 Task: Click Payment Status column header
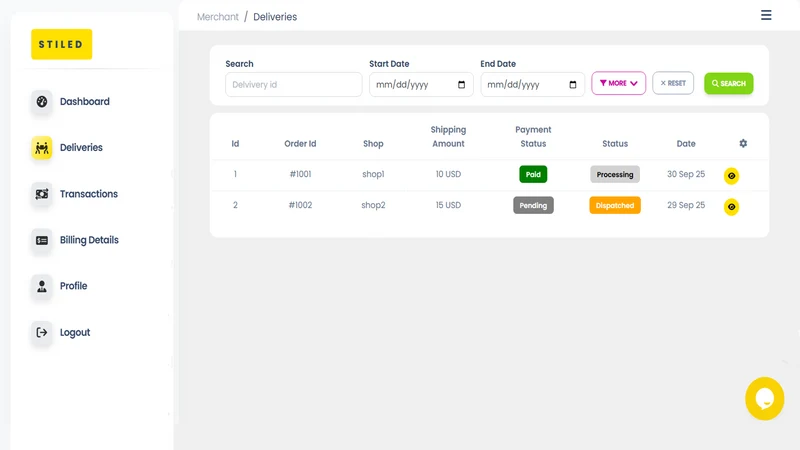[533, 137]
